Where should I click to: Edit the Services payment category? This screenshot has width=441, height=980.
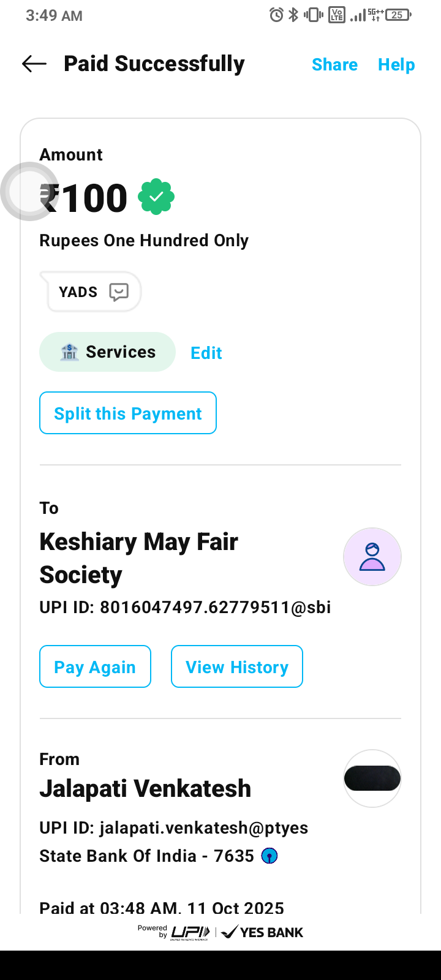pos(206,353)
